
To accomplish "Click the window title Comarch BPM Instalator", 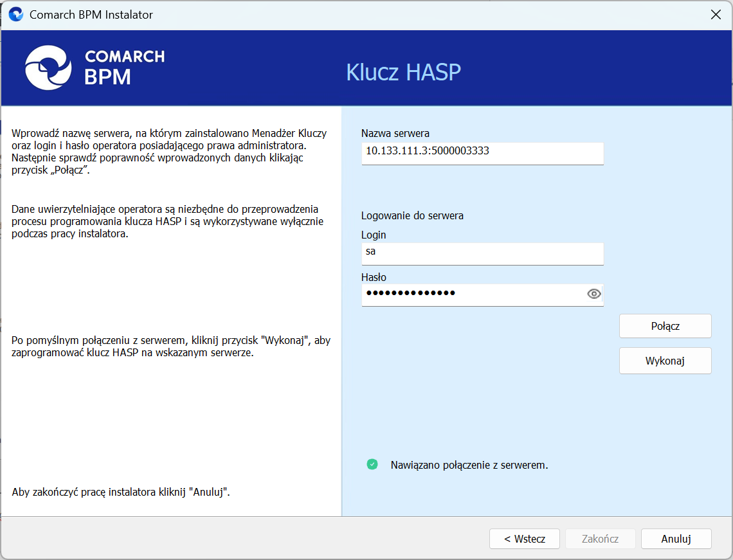I will (91, 15).
